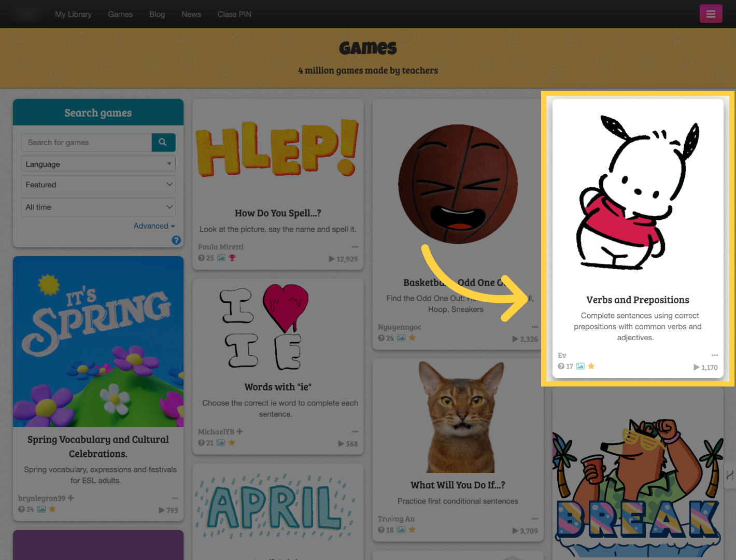View author Nguyenngoc's profile
Image resolution: width=736 pixels, height=560 pixels.
point(400,327)
